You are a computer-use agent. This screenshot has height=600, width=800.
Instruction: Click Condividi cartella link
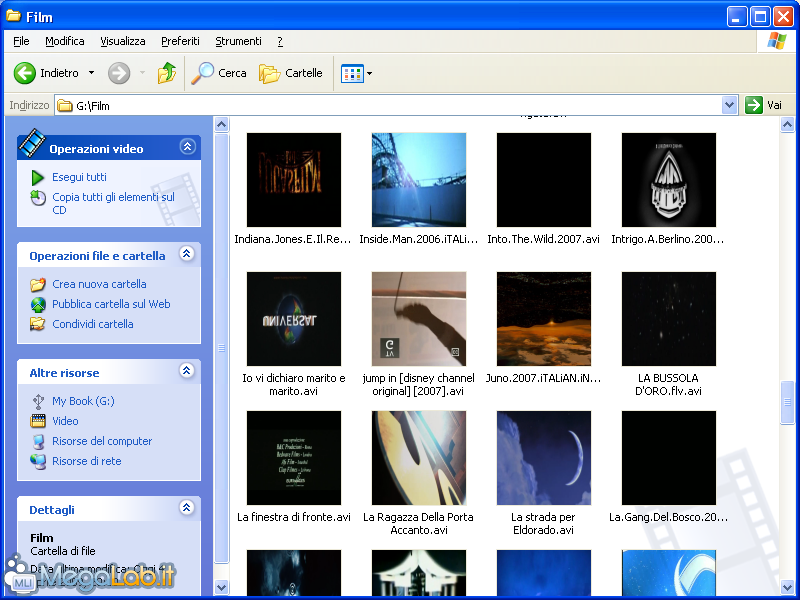(x=93, y=324)
